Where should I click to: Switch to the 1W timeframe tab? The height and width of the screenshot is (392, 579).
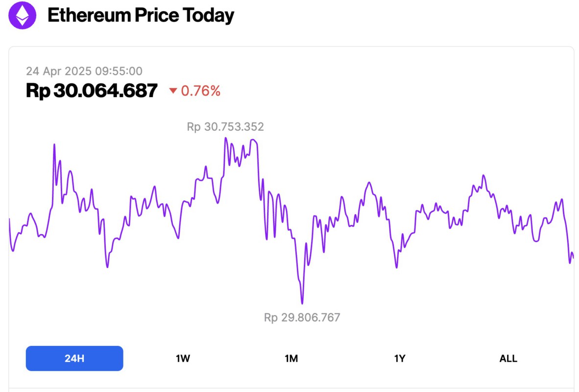click(x=182, y=358)
